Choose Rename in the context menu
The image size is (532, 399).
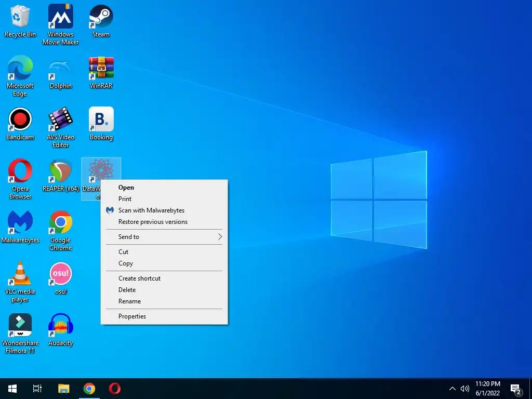tap(164, 301)
